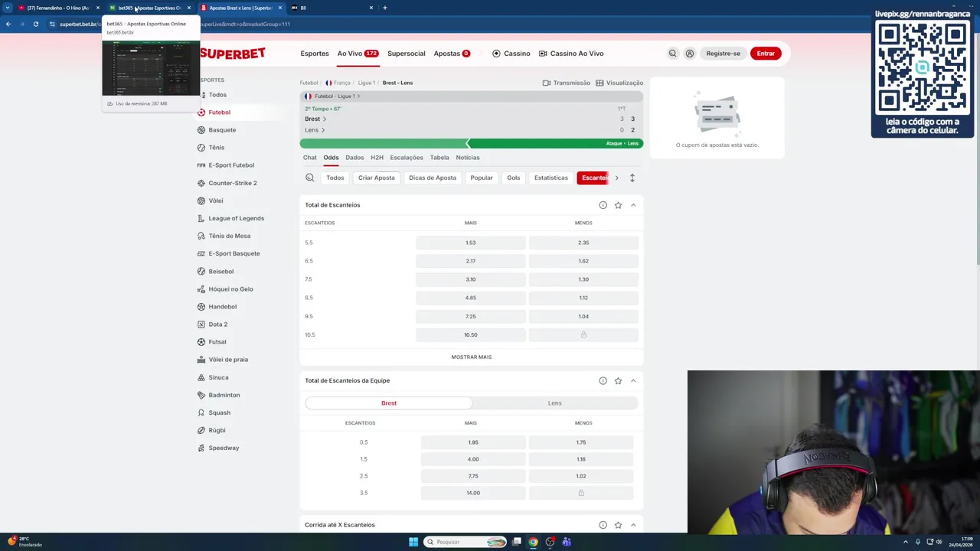Screen dimensions: 980x551
Task: Favorite Corrida até X Escanteios market
Action: [x=618, y=525]
